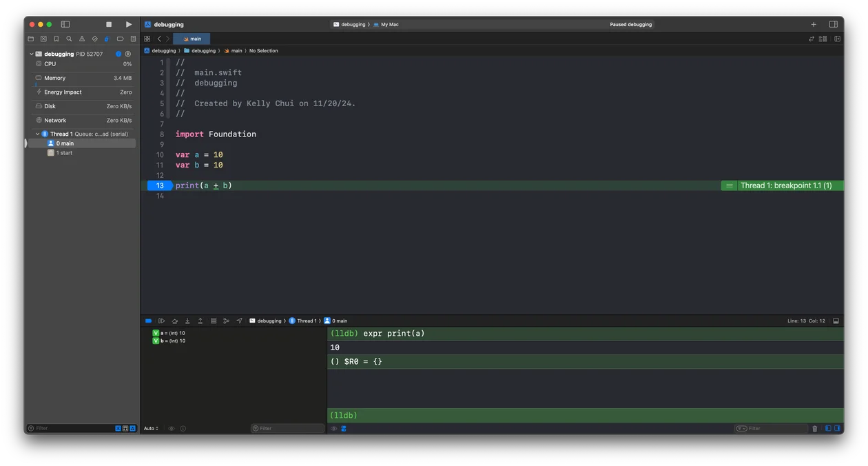Open the CPU gauge
The image size is (868, 466).
tap(83, 63)
